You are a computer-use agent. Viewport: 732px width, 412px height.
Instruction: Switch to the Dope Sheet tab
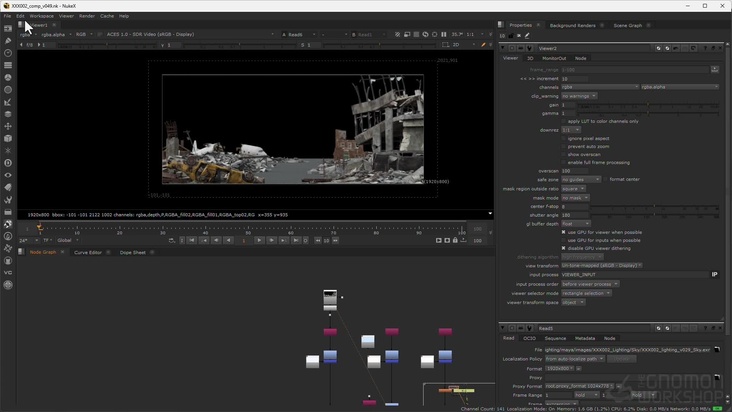(x=133, y=252)
